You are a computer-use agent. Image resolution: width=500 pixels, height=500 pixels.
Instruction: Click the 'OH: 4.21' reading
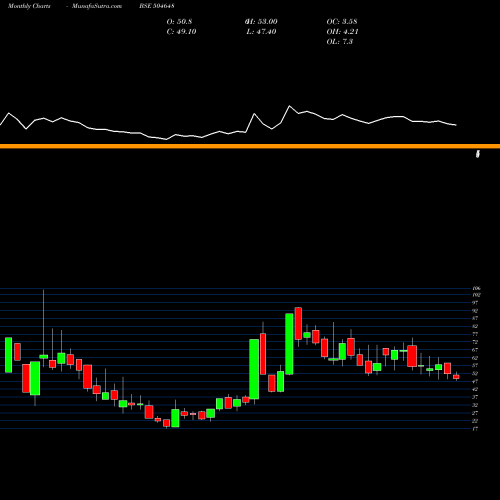point(342,32)
